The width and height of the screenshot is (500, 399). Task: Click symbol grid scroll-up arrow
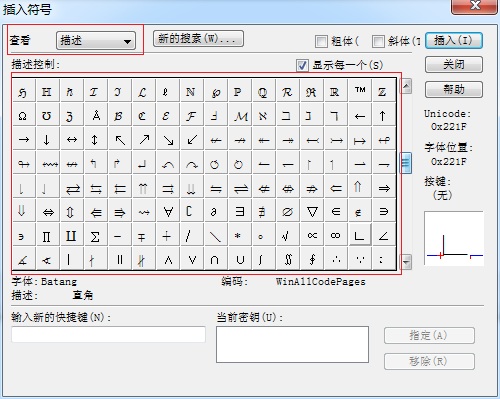point(406,87)
